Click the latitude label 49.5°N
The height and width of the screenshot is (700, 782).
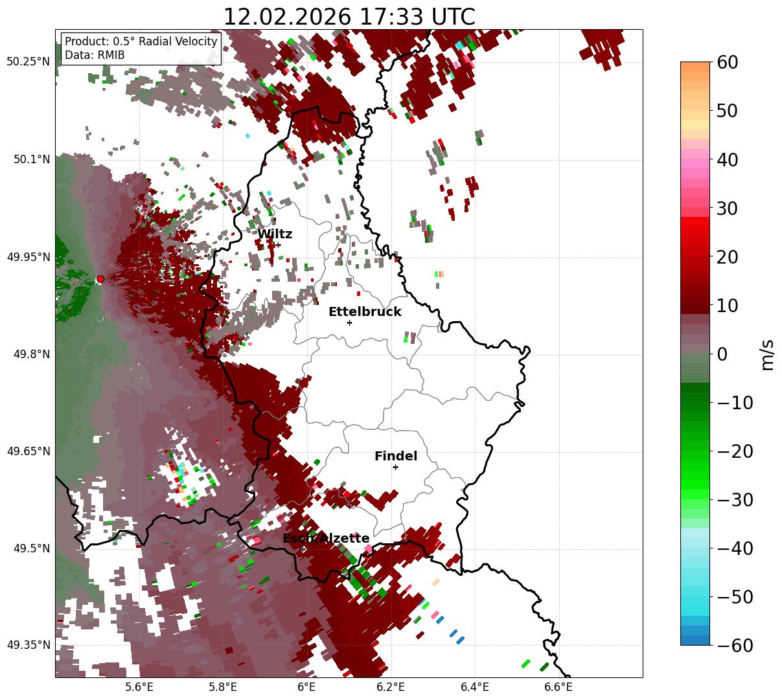click(x=31, y=548)
